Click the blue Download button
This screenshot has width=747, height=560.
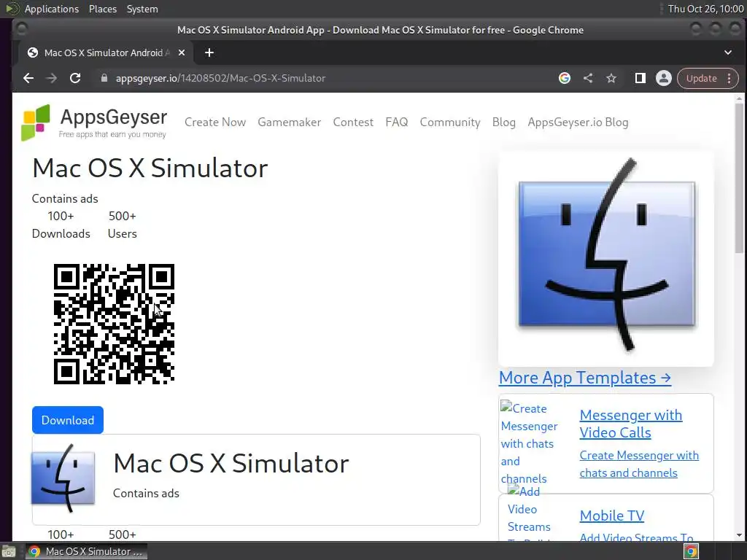[68, 420]
